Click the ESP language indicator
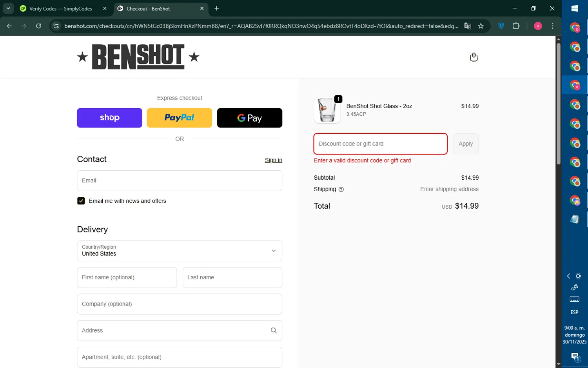This screenshot has width=588, height=368. tap(574, 312)
